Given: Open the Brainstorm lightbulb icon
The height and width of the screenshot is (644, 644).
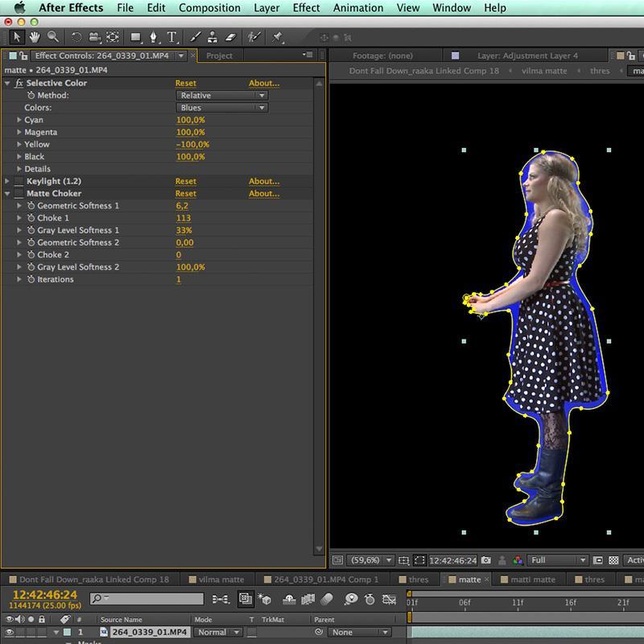Looking at the screenshot, I should [351, 599].
